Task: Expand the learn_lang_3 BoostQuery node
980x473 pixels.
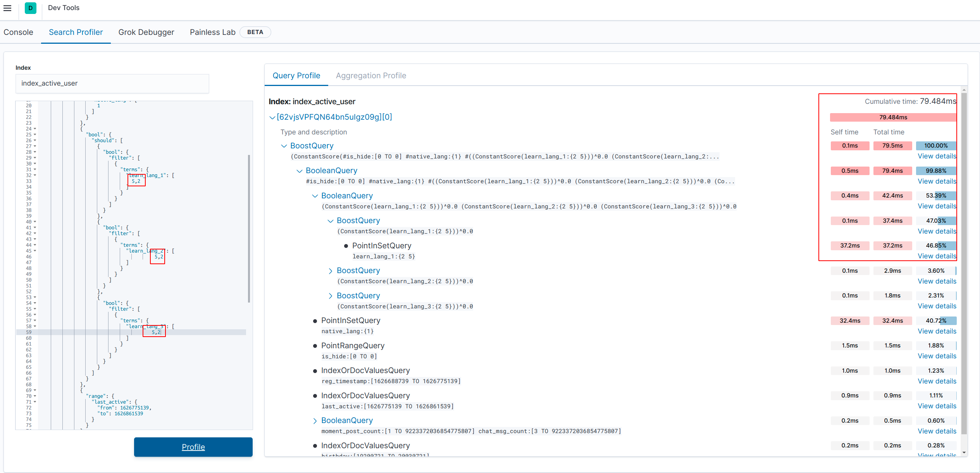Action: pyautogui.click(x=330, y=296)
